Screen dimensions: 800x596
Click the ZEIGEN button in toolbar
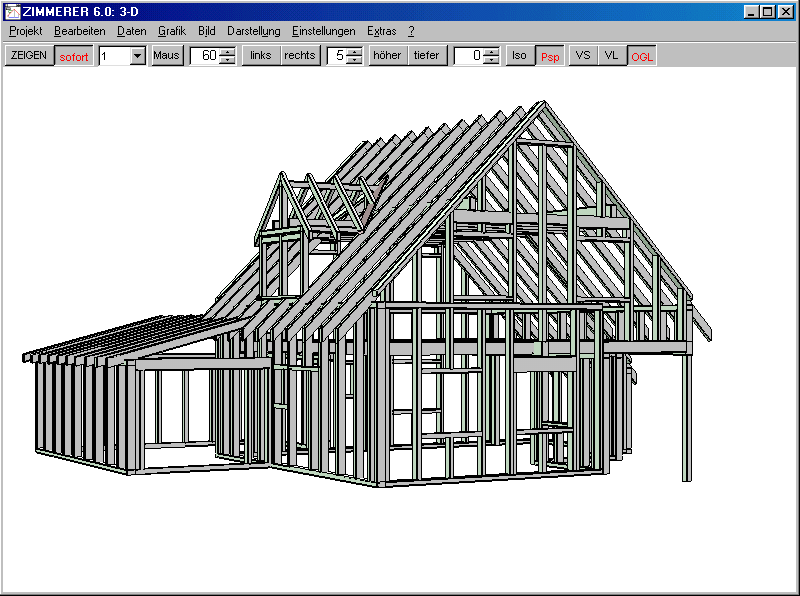28,56
